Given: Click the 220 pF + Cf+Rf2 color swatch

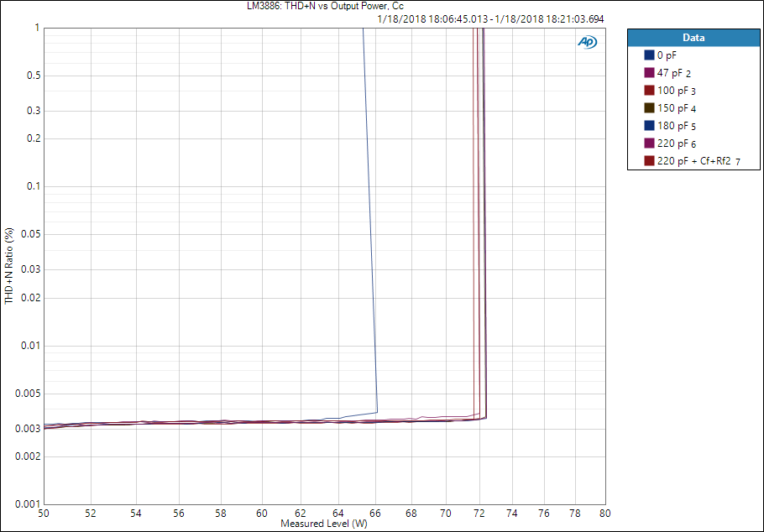Looking at the screenshot, I should 649,160.
